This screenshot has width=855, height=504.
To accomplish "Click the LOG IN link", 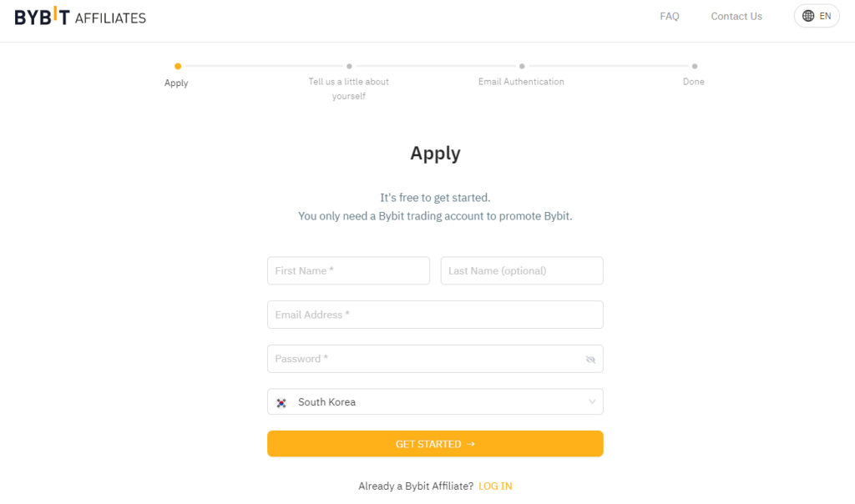I will click(x=495, y=486).
